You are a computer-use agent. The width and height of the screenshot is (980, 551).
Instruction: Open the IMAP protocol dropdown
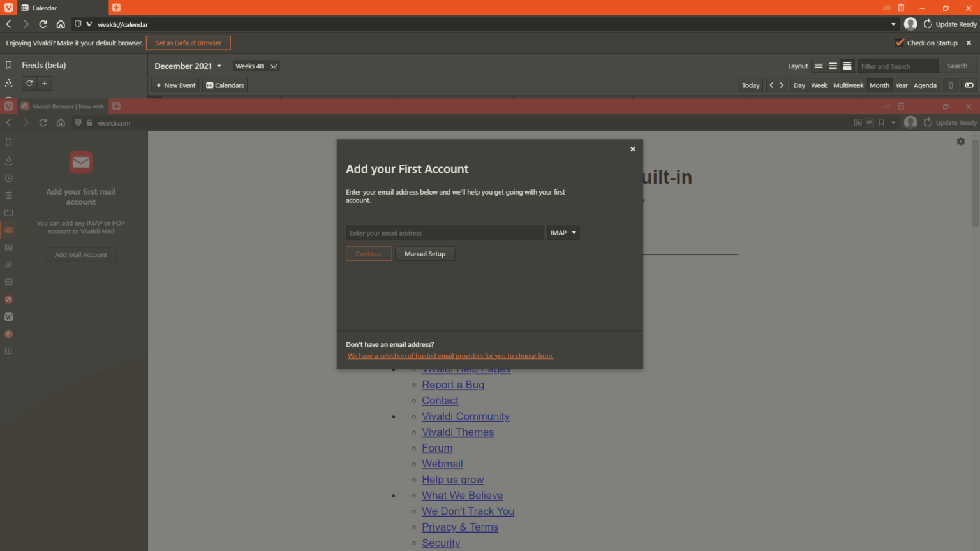click(563, 232)
